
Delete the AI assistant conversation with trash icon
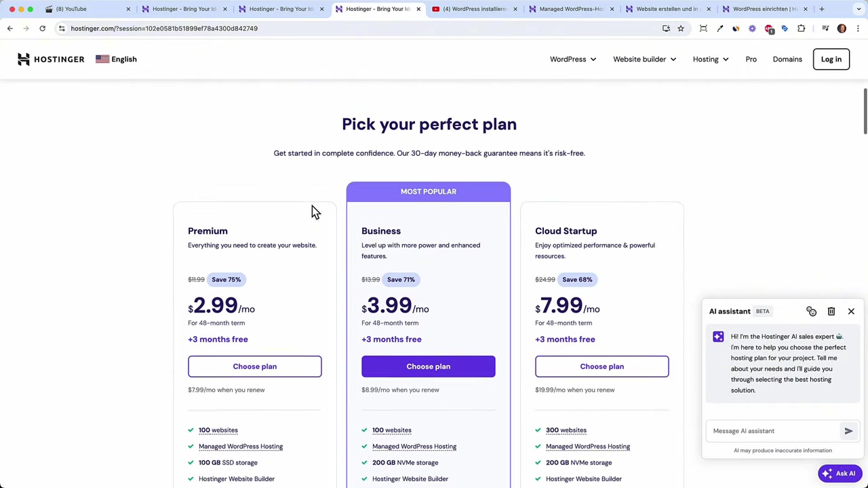[x=831, y=312]
